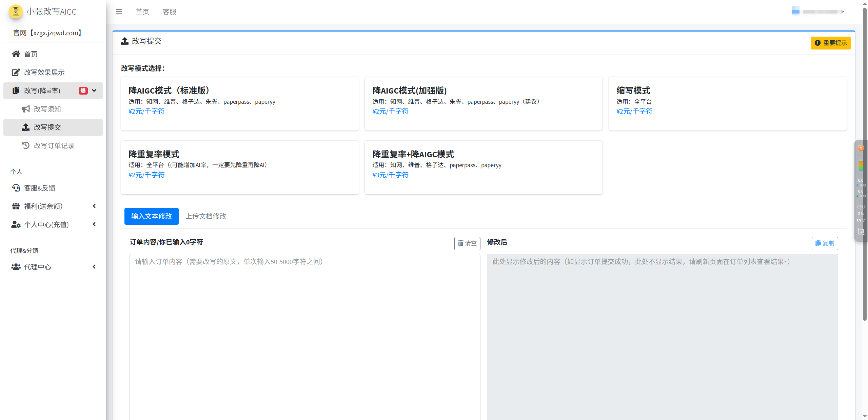Click the megaphone icon next to 改写须知
Image resolution: width=868 pixels, height=420 pixels.
click(25, 109)
